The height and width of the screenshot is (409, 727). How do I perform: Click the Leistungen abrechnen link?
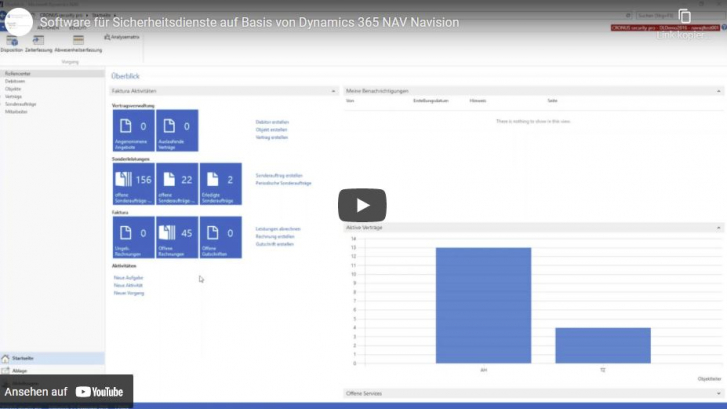point(278,229)
